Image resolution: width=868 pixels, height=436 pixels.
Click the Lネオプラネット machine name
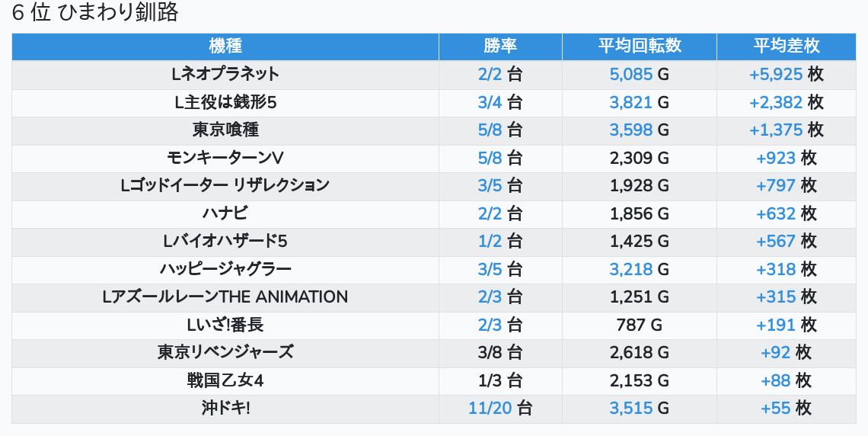[x=225, y=75]
